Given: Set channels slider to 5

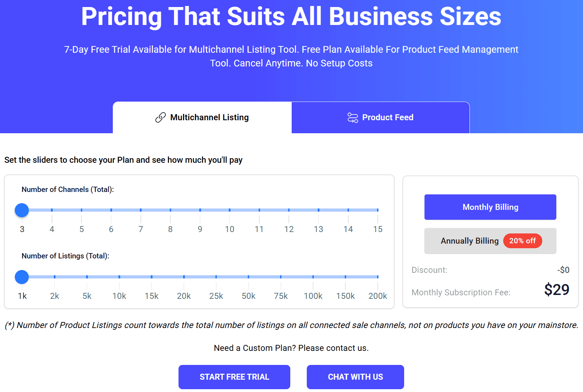Looking at the screenshot, I should (82, 210).
